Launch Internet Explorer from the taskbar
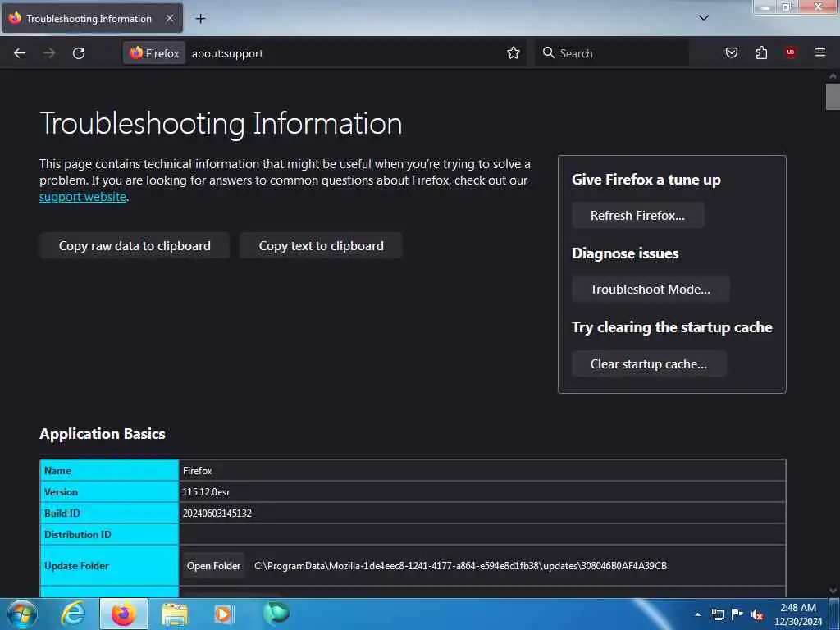This screenshot has width=840, height=630. pos(72,614)
